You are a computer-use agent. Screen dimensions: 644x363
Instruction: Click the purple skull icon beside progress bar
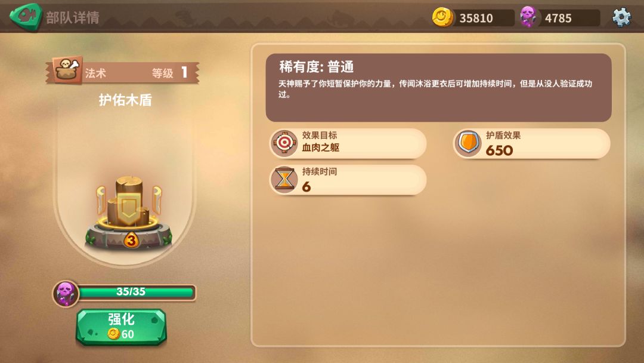click(66, 293)
